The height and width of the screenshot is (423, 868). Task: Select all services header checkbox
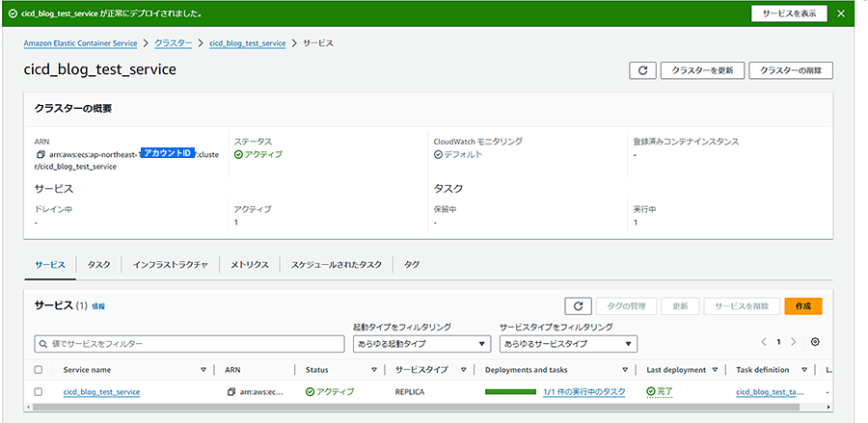pos(39,370)
